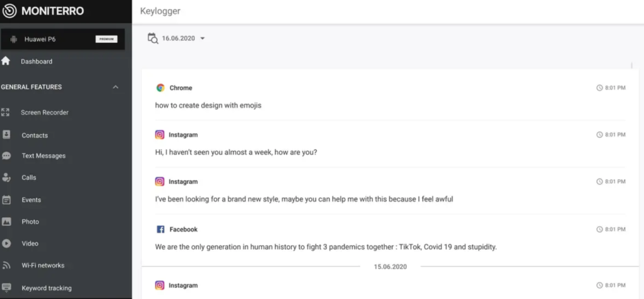This screenshot has width=644, height=299.
Task: Select the Text Messages chat icon
Action: (x=6, y=156)
